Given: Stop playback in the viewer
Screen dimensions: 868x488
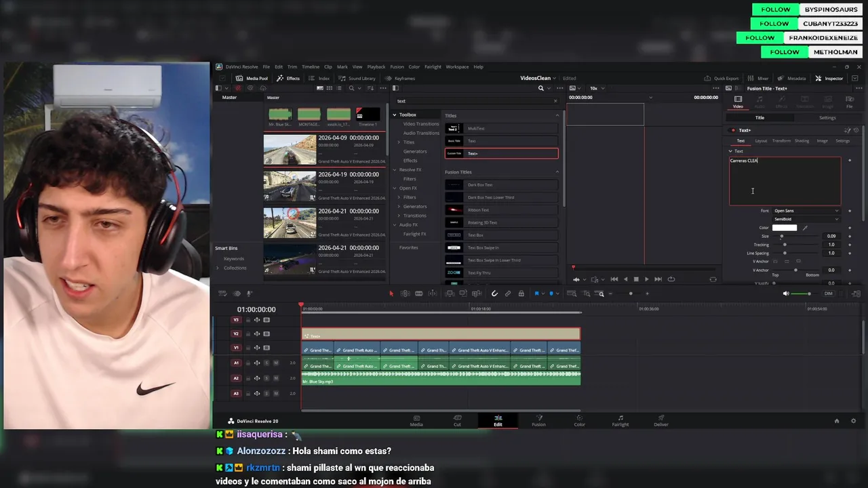Looking at the screenshot, I should 635,279.
